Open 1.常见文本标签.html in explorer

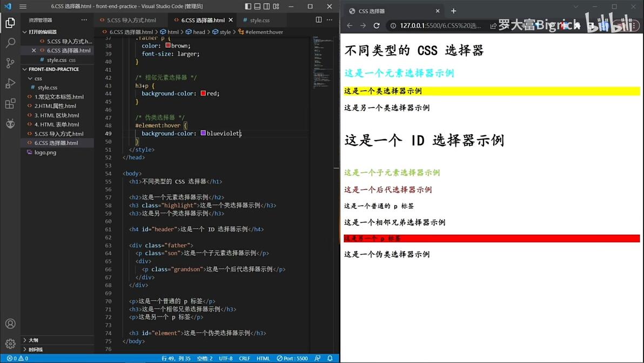pyautogui.click(x=59, y=97)
